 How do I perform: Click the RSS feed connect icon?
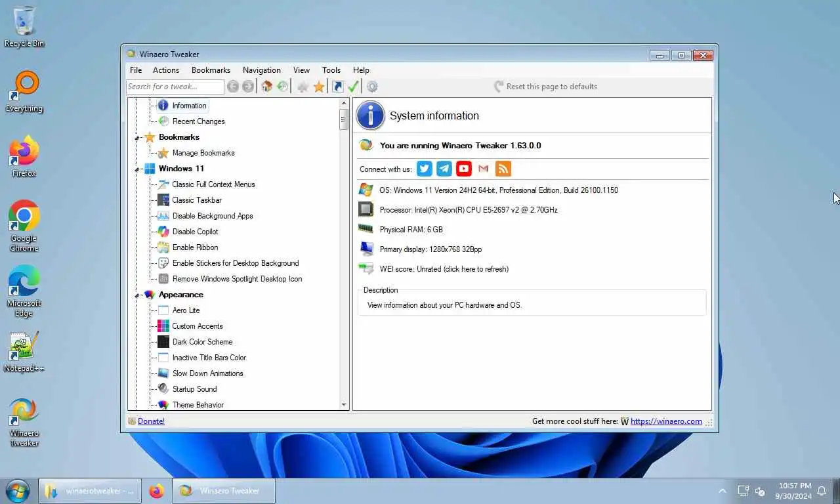[503, 169]
